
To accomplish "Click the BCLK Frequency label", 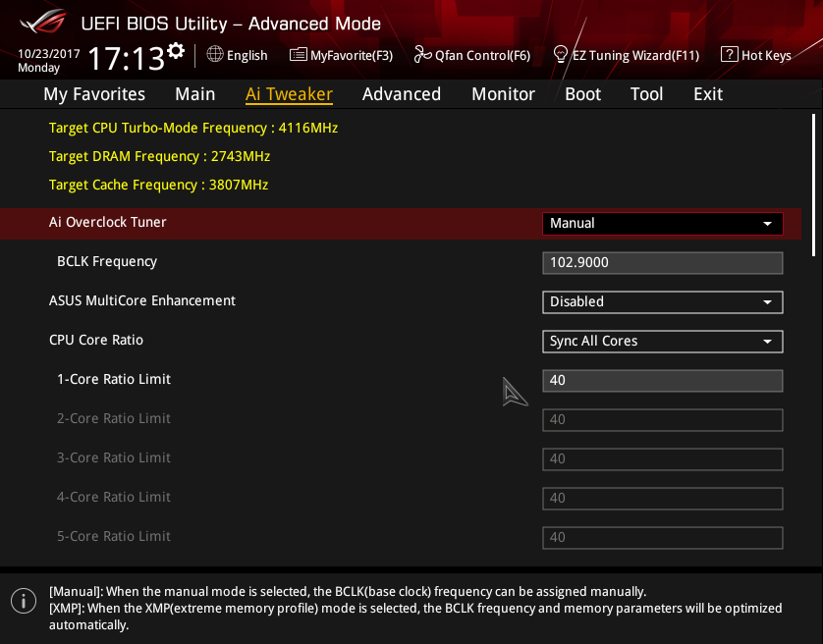I will tap(107, 261).
